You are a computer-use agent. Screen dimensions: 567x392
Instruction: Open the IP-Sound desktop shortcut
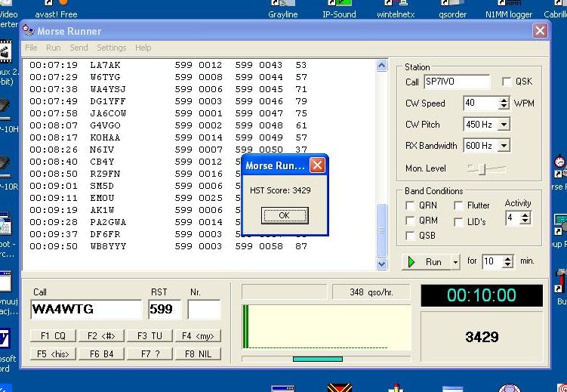(339, 9)
